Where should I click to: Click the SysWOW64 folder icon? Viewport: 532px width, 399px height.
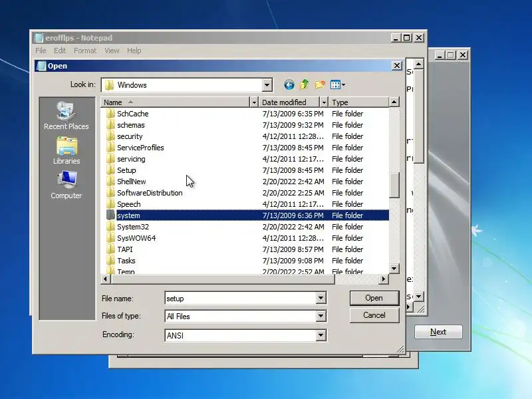(110, 238)
